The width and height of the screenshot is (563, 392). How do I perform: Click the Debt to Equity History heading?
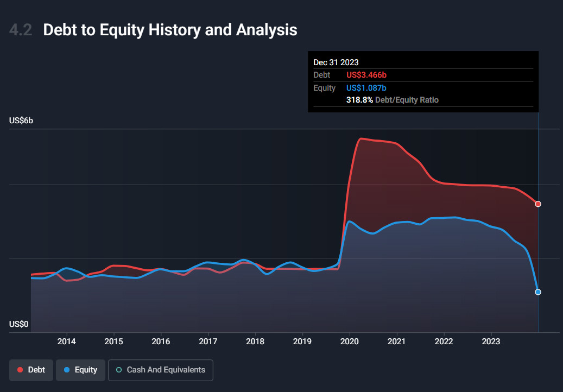tap(170, 30)
